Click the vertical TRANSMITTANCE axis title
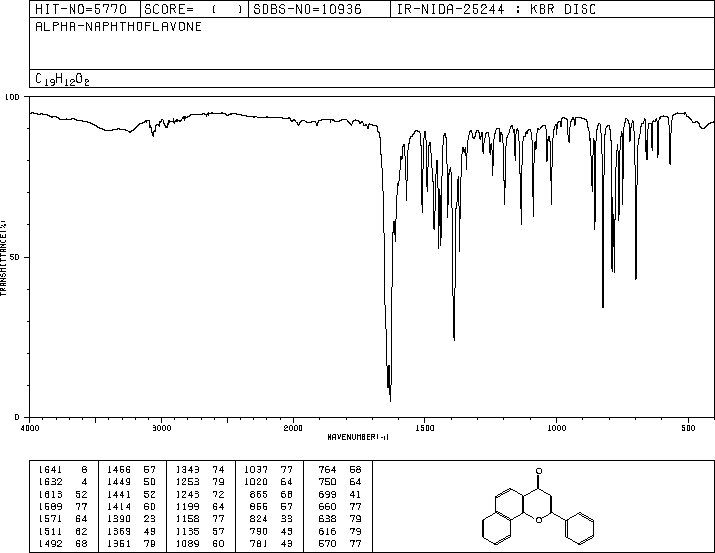715x553 pixels. [x=3, y=258]
